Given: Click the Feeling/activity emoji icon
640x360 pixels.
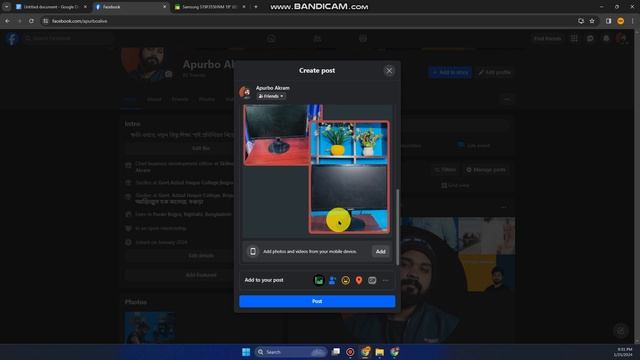Looking at the screenshot, I should click(x=346, y=280).
